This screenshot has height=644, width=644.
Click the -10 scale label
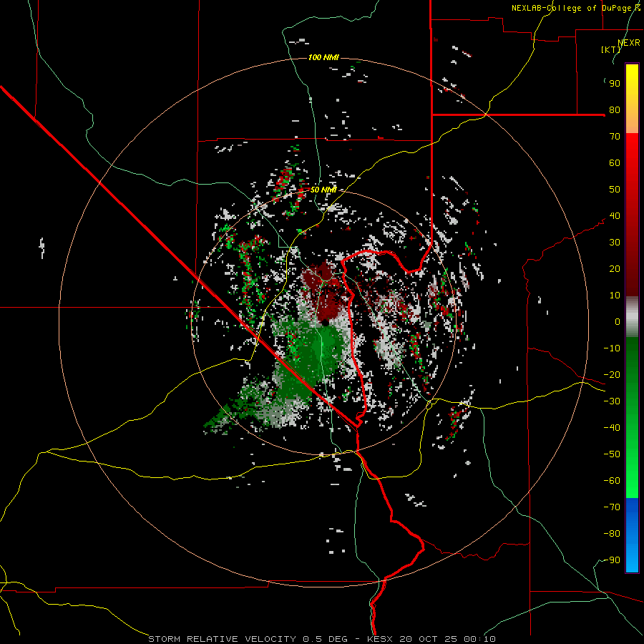(x=612, y=348)
